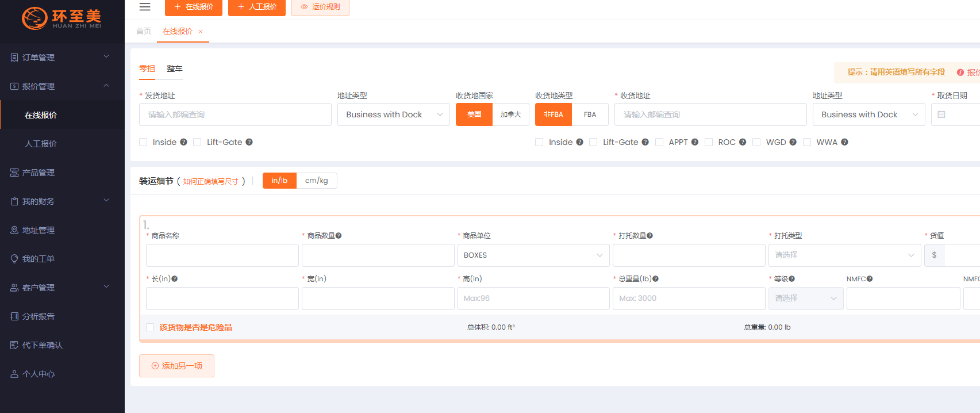The height and width of the screenshot is (413, 980).
Task: Click the Lift-Gate help icon under shipping address
Action: coord(249,142)
